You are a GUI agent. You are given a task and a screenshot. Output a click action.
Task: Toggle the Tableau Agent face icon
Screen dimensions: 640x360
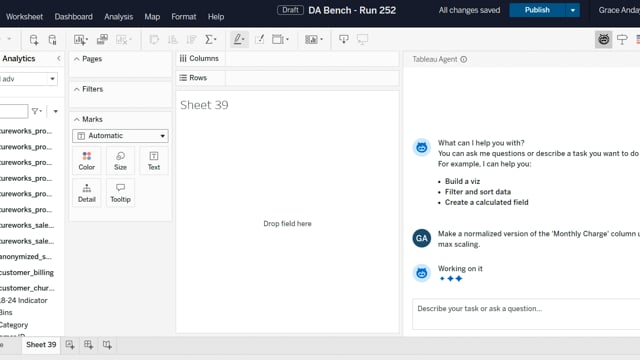coord(603,40)
